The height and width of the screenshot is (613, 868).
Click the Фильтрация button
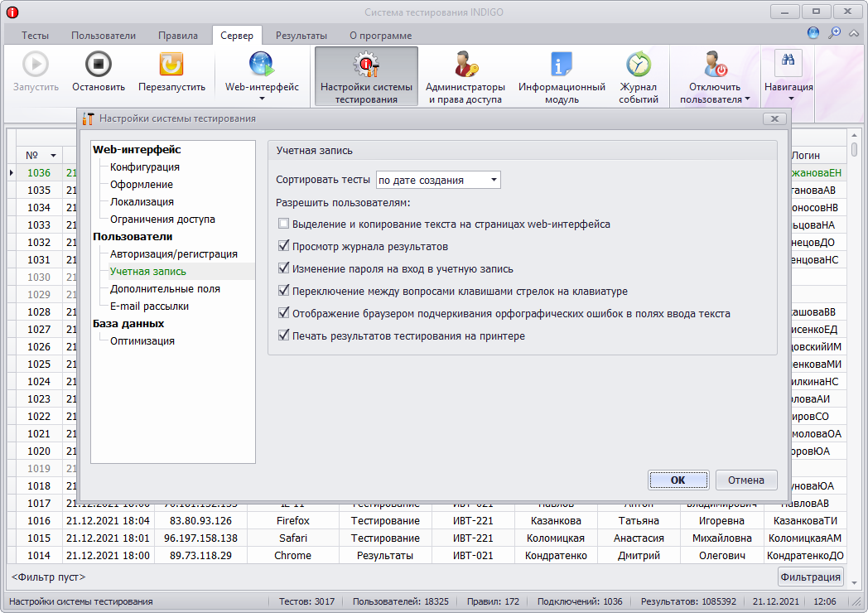point(810,577)
